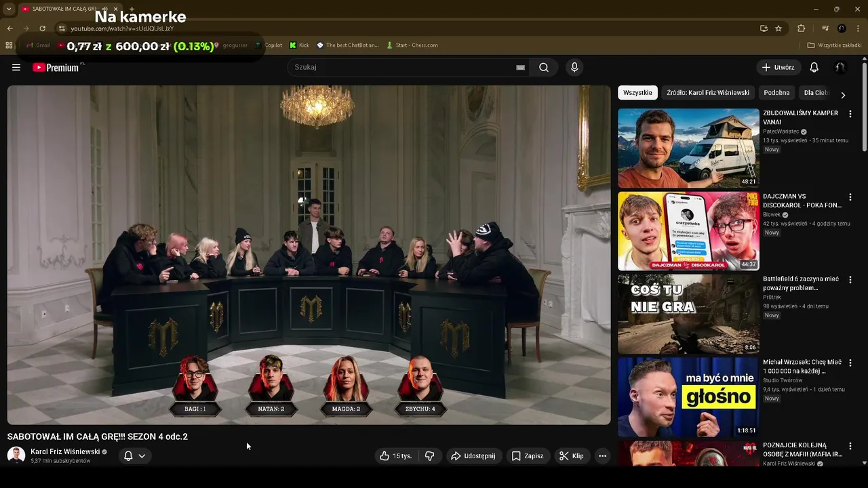Click the magnifier search button
Screen dimensions: 868x488
(544, 67)
